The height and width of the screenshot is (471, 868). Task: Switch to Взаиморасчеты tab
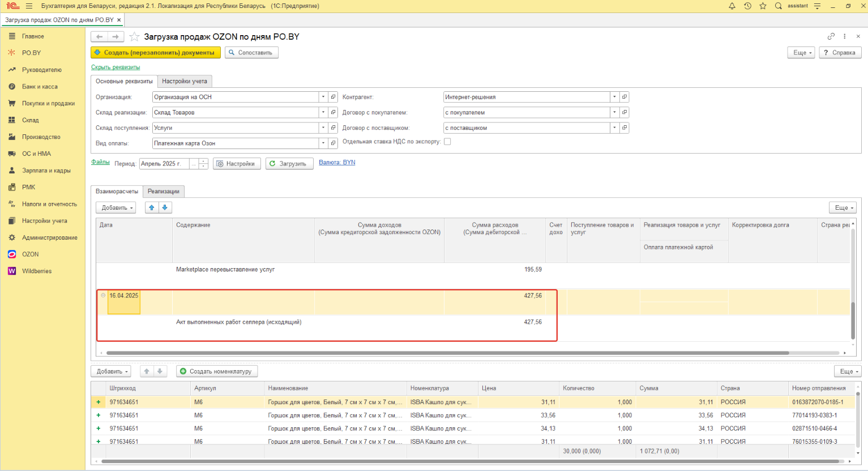coord(117,192)
